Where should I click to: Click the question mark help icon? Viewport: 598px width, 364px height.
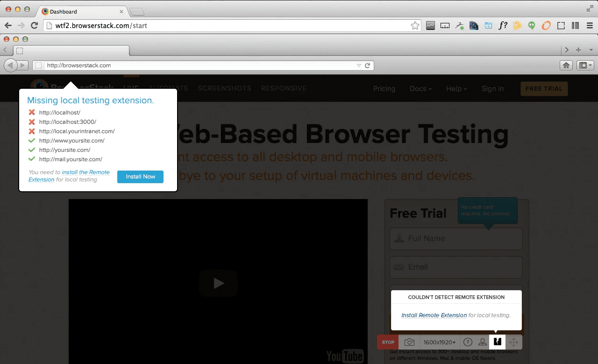tap(468, 342)
